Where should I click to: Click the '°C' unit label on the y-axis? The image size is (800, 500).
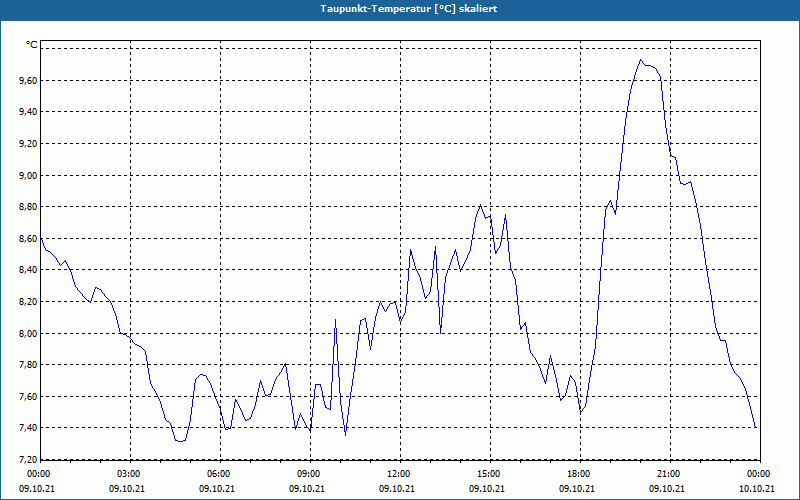pos(32,45)
